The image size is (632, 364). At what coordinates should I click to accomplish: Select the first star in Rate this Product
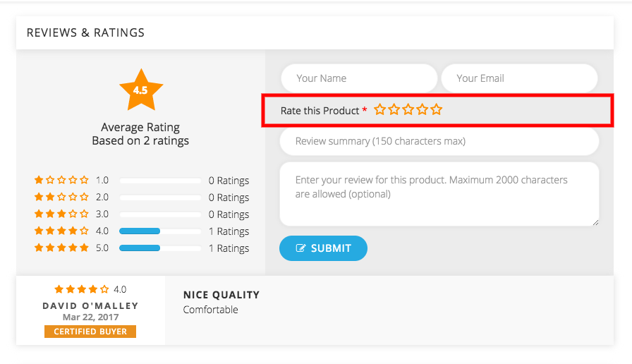pos(379,109)
